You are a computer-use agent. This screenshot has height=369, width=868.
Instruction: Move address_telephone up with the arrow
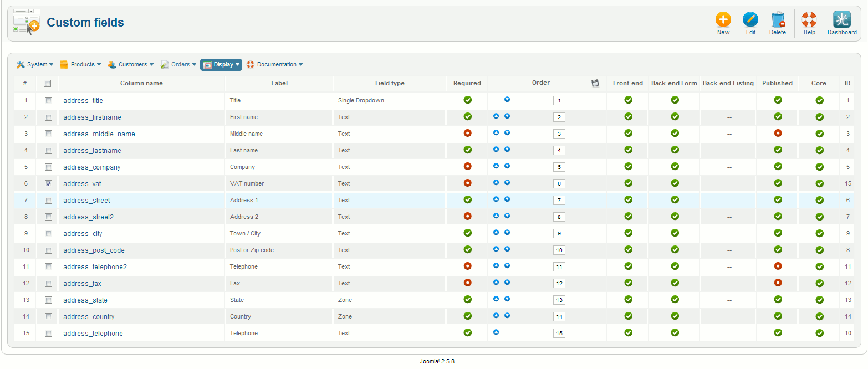496,332
